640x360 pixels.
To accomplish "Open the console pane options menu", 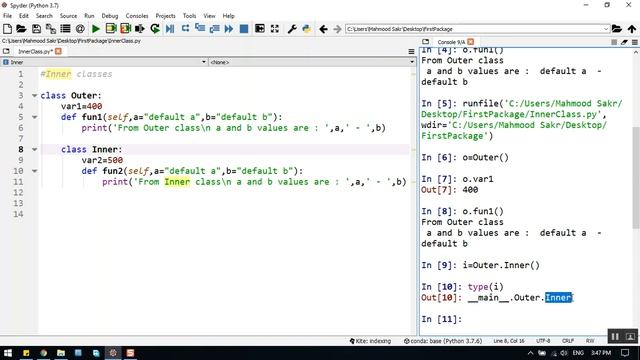I will pyautogui.click(x=634, y=42).
